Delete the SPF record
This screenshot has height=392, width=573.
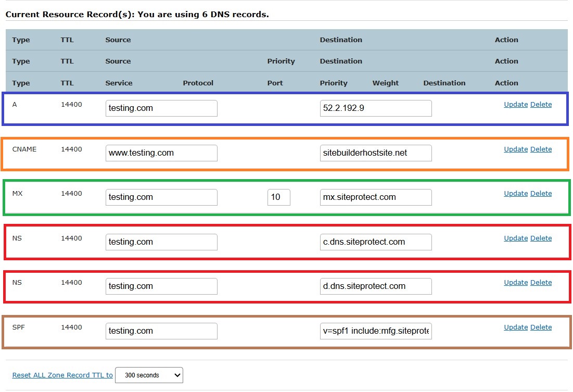[541, 327]
